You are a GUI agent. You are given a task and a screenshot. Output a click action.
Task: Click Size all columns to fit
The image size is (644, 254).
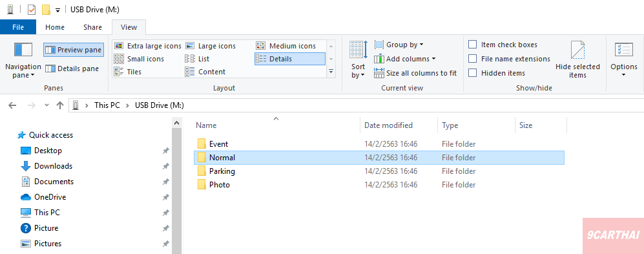(415, 73)
